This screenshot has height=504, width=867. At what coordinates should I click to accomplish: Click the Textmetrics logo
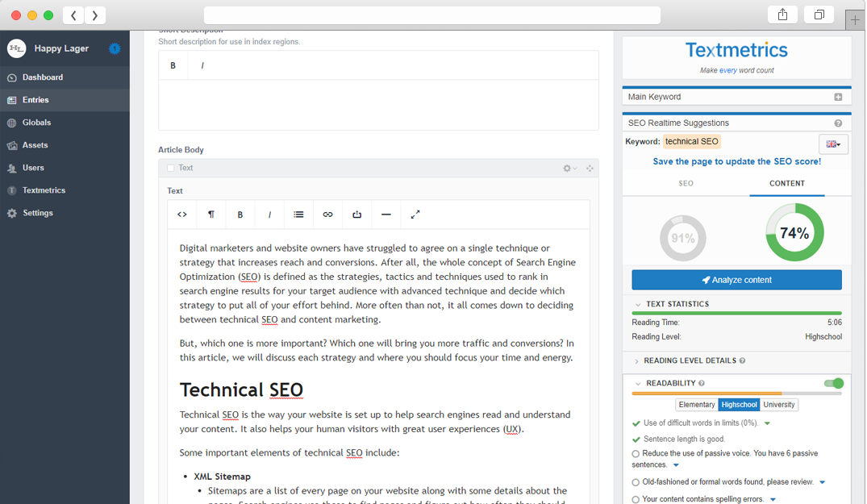click(736, 50)
